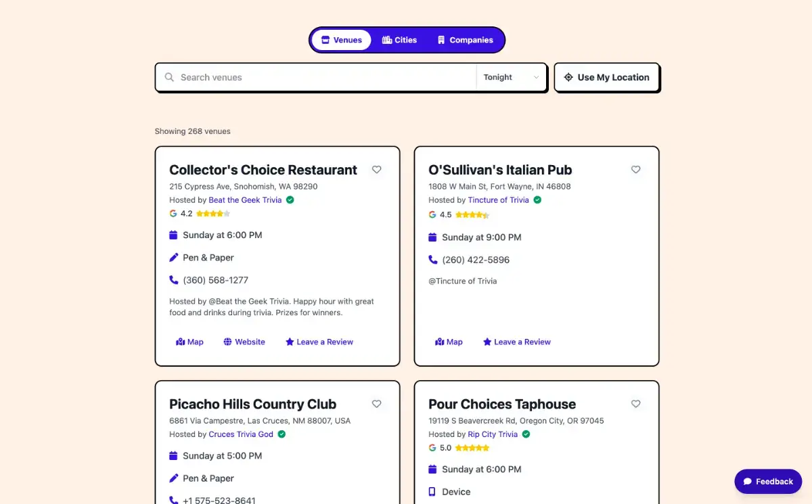The image size is (812, 504).
Task: Open the Beat the Geek Trivia host link
Action: (x=245, y=200)
